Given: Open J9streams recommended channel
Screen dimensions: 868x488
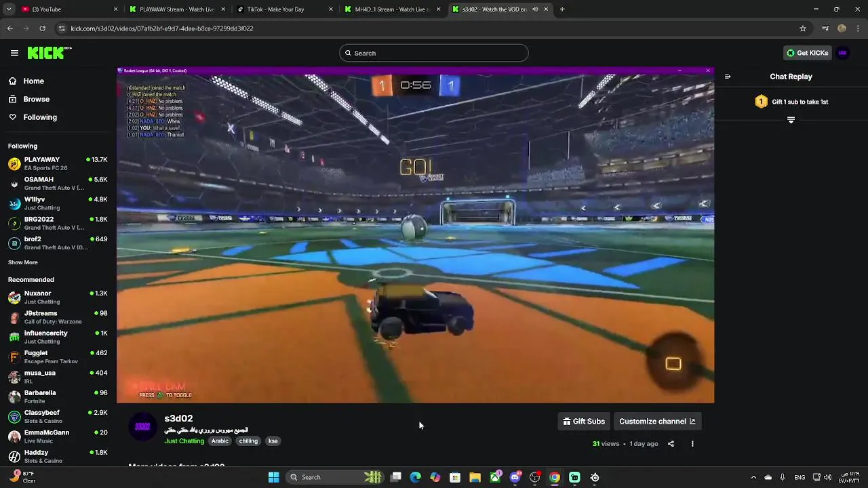Looking at the screenshot, I should tap(58, 317).
